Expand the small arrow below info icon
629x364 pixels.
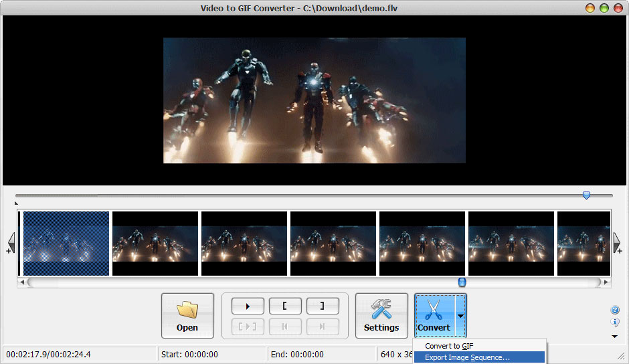click(614, 337)
